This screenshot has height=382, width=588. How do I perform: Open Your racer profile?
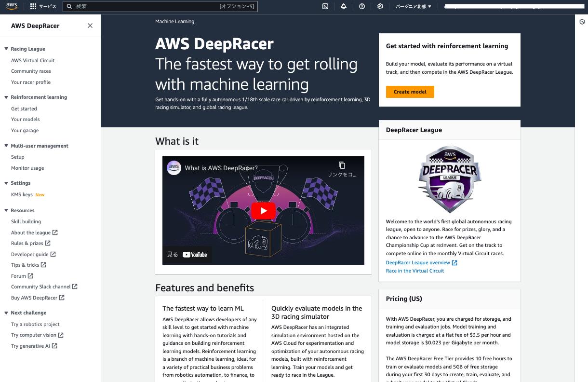pos(31,82)
